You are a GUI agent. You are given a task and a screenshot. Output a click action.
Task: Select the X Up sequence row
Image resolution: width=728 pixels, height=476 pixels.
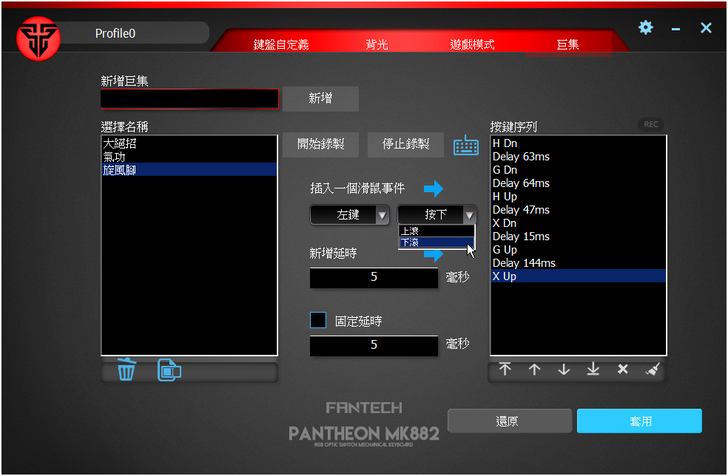(x=578, y=276)
